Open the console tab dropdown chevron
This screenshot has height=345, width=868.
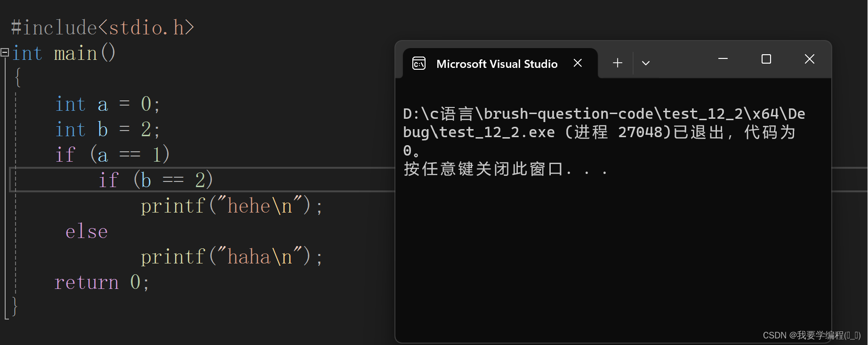pyautogui.click(x=646, y=63)
